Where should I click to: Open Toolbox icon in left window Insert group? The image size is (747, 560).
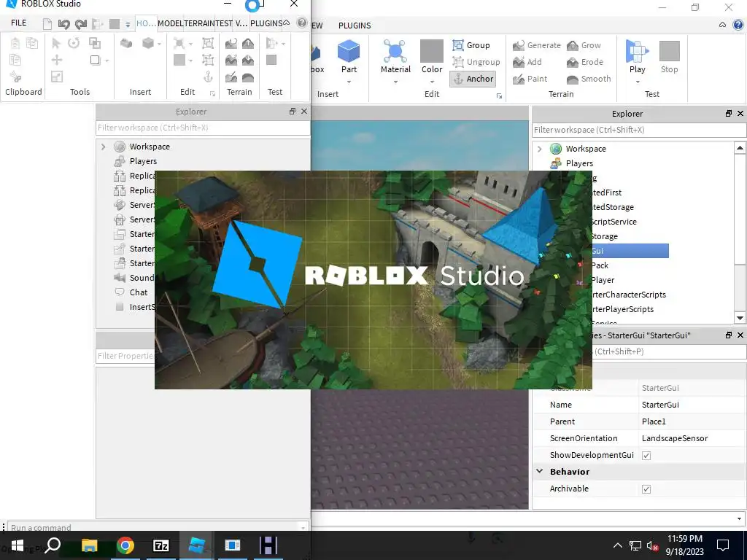click(x=126, y=43)
